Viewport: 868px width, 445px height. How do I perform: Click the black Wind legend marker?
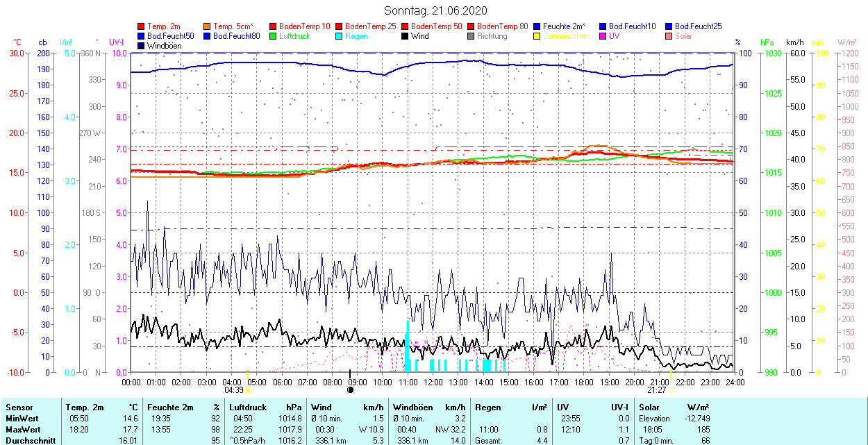pyautogui.click(x=406, y=36)
